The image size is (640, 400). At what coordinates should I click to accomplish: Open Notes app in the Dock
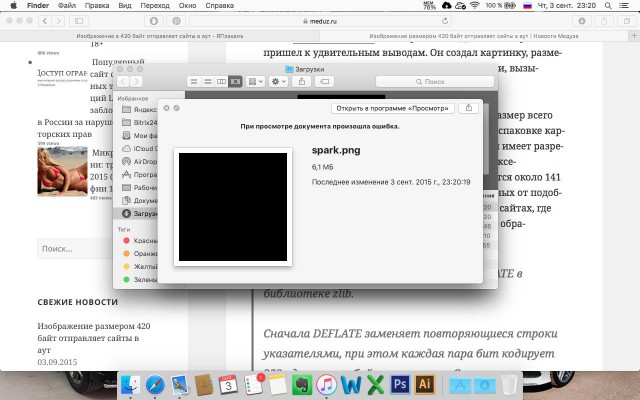pos(278,384)
